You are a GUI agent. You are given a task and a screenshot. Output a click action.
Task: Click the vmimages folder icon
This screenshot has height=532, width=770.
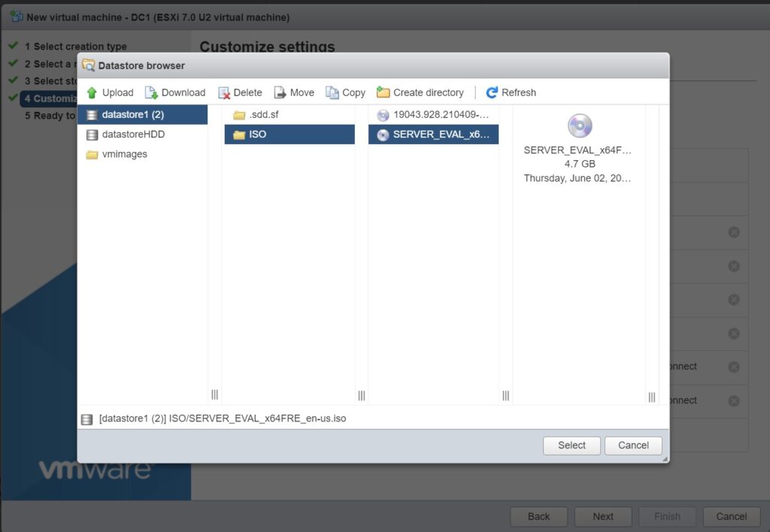click(92, 155)
